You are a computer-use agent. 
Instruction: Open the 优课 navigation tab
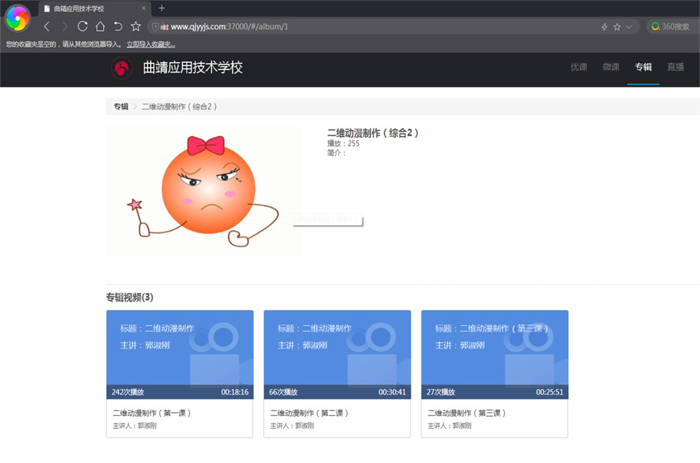point(579,67)
